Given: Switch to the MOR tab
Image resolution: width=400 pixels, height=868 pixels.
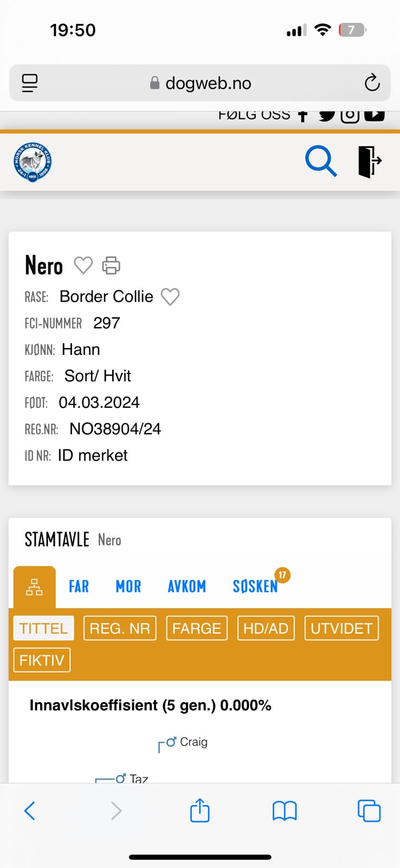Looking at the screenshot, I should click(x=128, y=586).
